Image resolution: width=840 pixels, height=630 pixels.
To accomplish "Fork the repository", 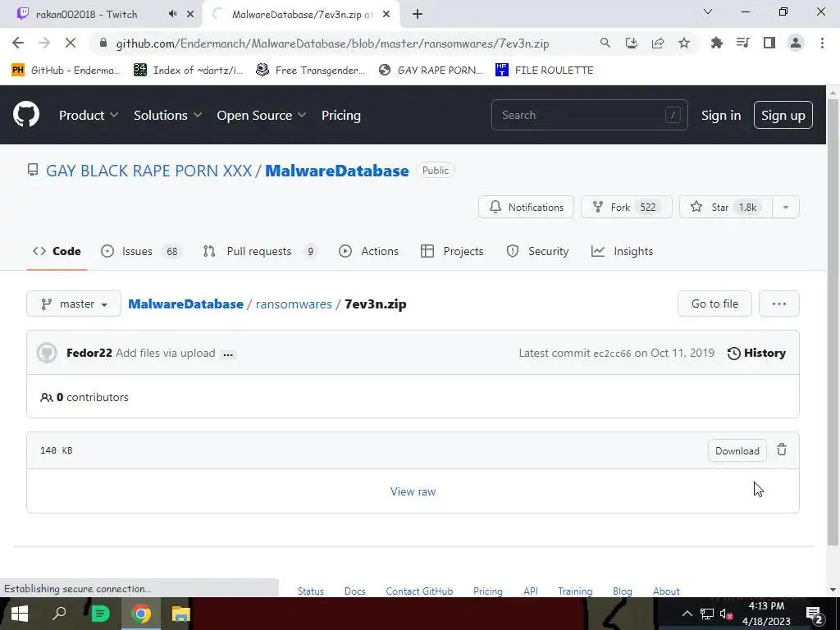I will 626,208.
